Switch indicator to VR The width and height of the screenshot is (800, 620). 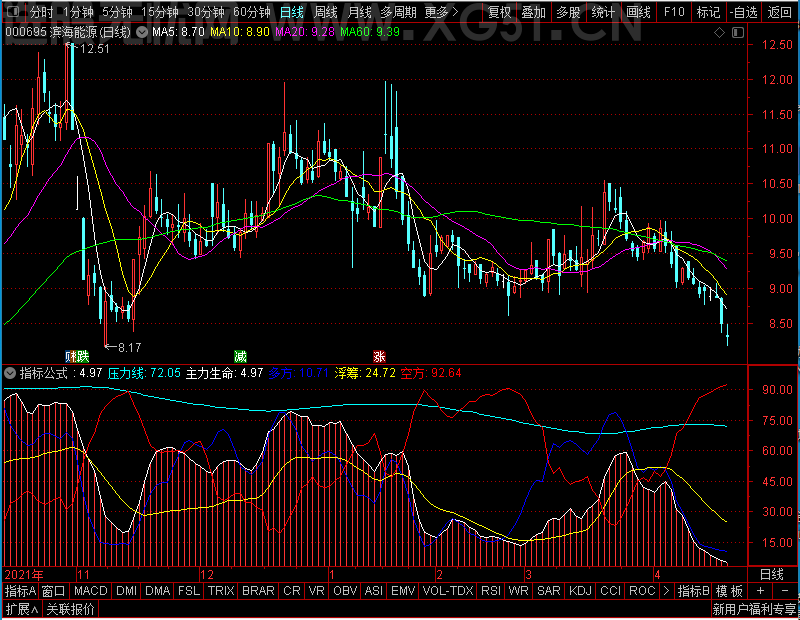click(317, 591)
